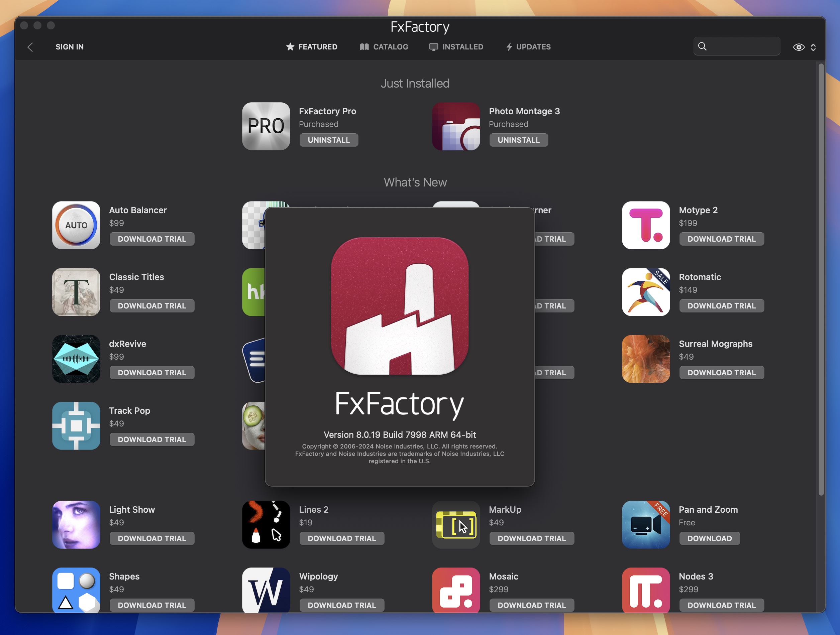Click the Light Show app icon

tap(76, 525)
